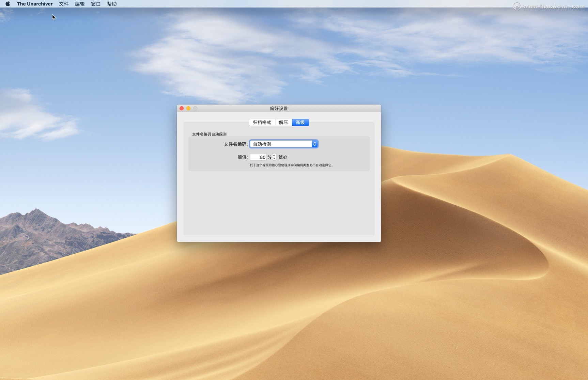Decrease the 阈值 value with stepper down arrow

(274, 159)
